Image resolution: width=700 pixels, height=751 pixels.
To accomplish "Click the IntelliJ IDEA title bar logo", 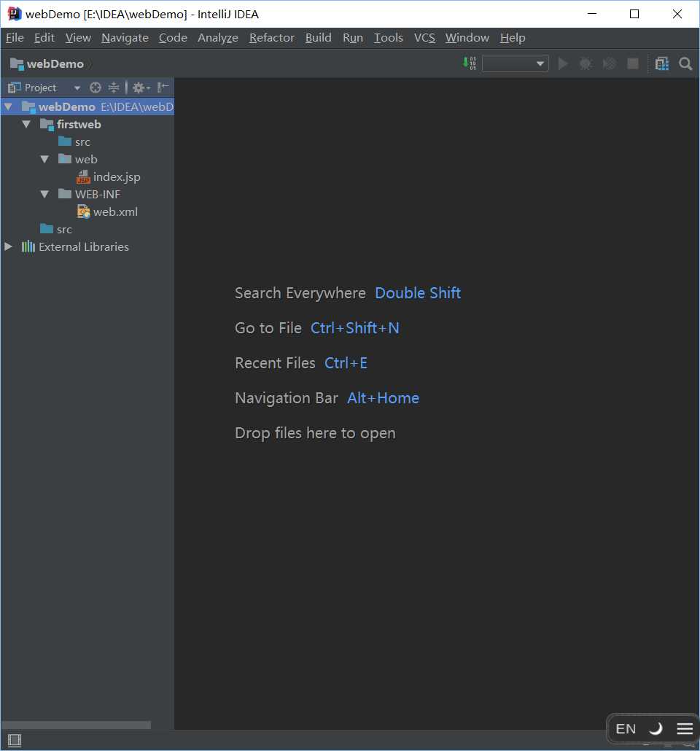I will [x=15, y=14].
